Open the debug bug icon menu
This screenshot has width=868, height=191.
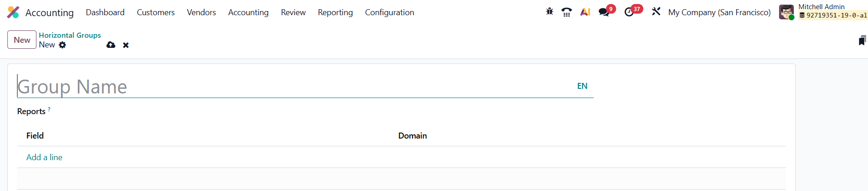549,12
